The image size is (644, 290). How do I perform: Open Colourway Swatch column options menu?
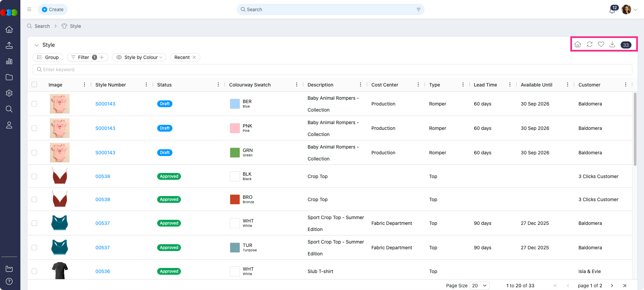tap(297, 84)
